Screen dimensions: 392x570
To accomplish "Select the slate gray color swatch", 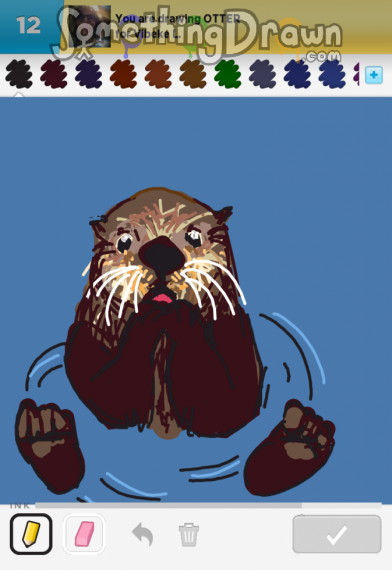I will pos(263,75).
